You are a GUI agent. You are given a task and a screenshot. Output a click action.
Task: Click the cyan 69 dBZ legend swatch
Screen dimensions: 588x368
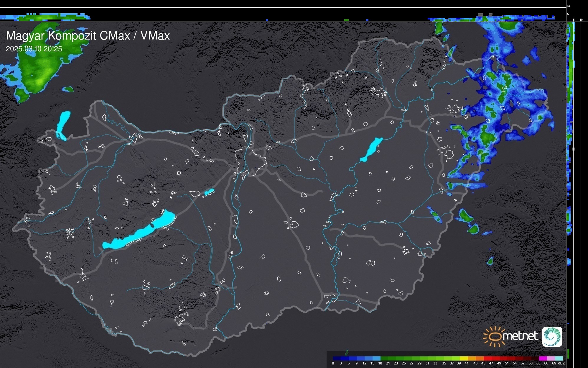pyautogui.click(x=559, y=358)
